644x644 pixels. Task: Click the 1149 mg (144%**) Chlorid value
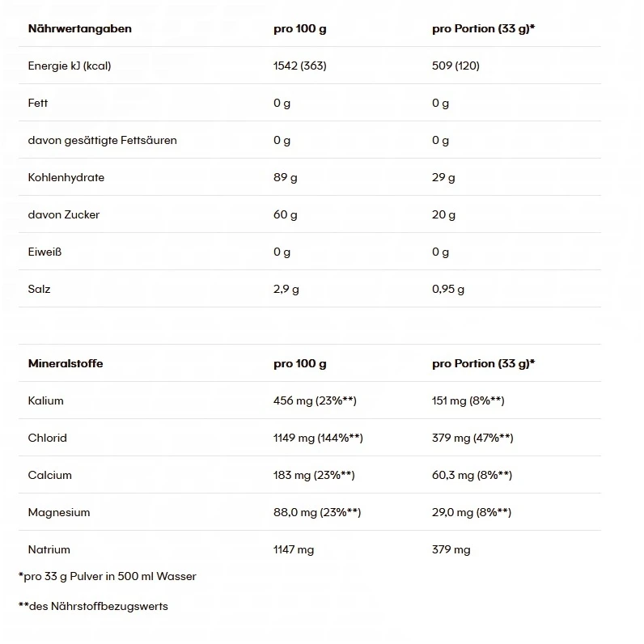(318, 439)
